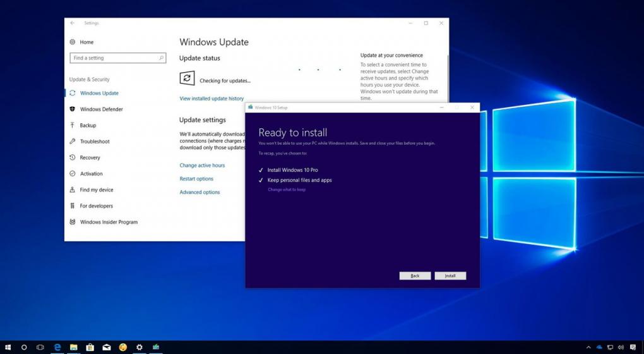Click the Advanced options link
Image resolution: width=644 pixels, height=354 pixels.
(200, 192)
